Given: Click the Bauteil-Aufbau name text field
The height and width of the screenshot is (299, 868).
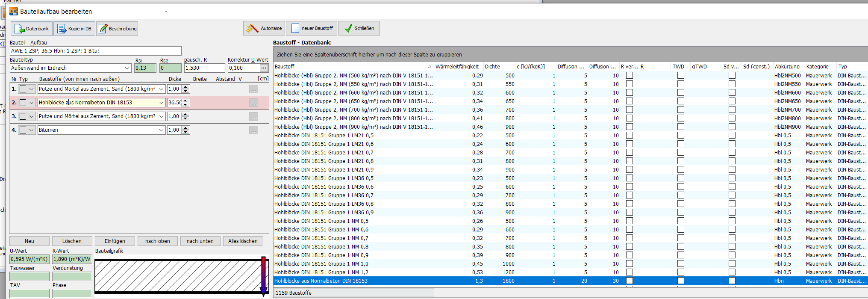Looking at the screenshot, I should click(95, 51).
